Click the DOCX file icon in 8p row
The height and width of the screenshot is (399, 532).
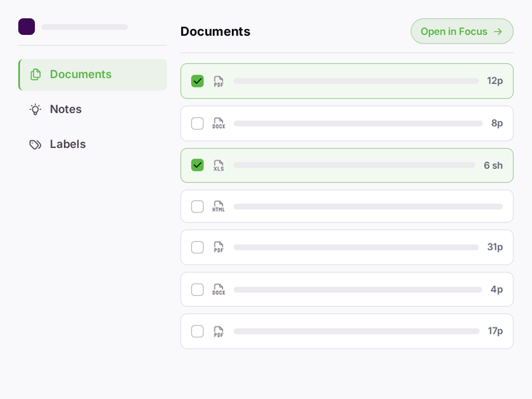coord(219,123)
